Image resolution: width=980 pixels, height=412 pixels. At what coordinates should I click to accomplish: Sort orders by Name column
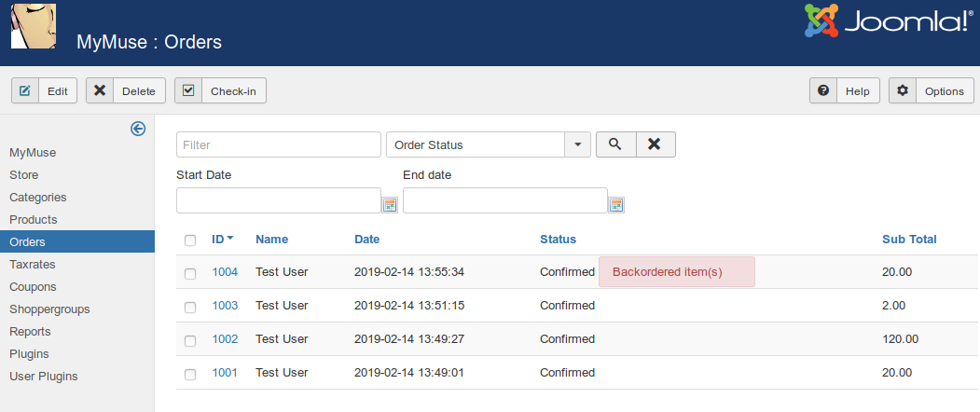tap(272, 239)
